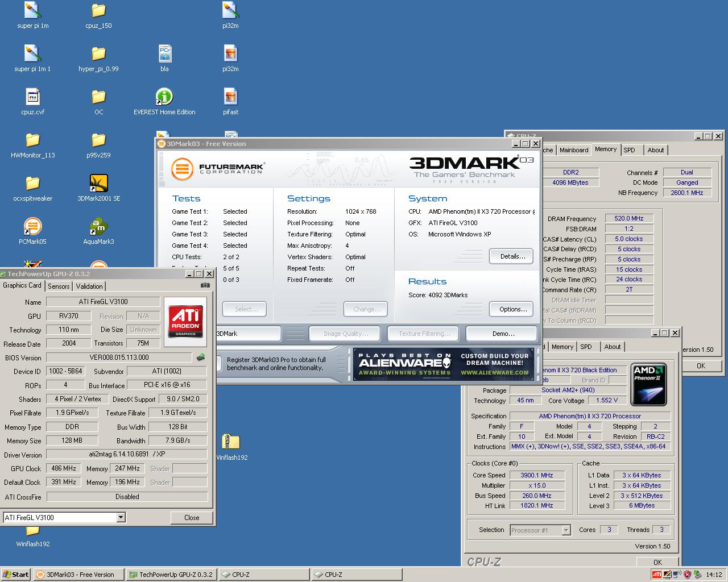Screen dimensions: 728x582
Task: Click Close button in GPU-Z
Action: [192, 517]
